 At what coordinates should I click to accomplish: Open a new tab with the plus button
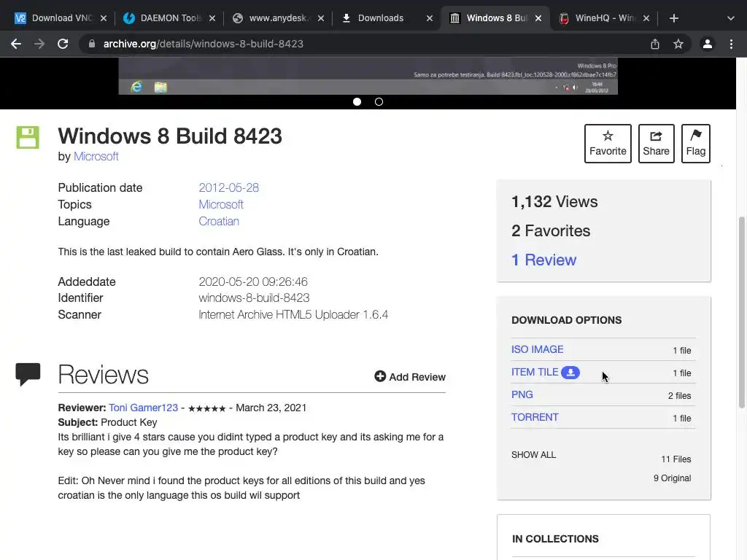(673, 18)
